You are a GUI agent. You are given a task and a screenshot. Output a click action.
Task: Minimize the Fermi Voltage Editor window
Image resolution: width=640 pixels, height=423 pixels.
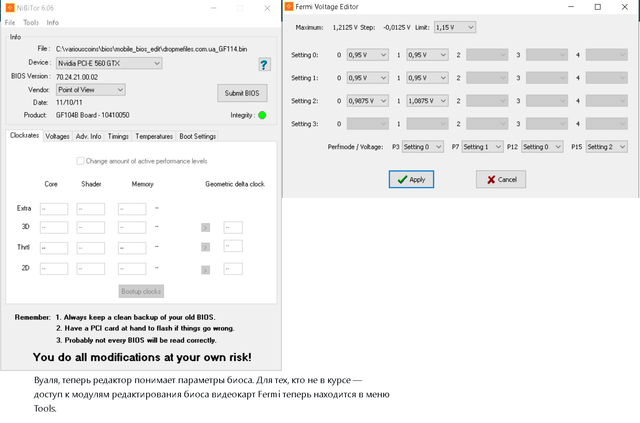pos(571,7)
